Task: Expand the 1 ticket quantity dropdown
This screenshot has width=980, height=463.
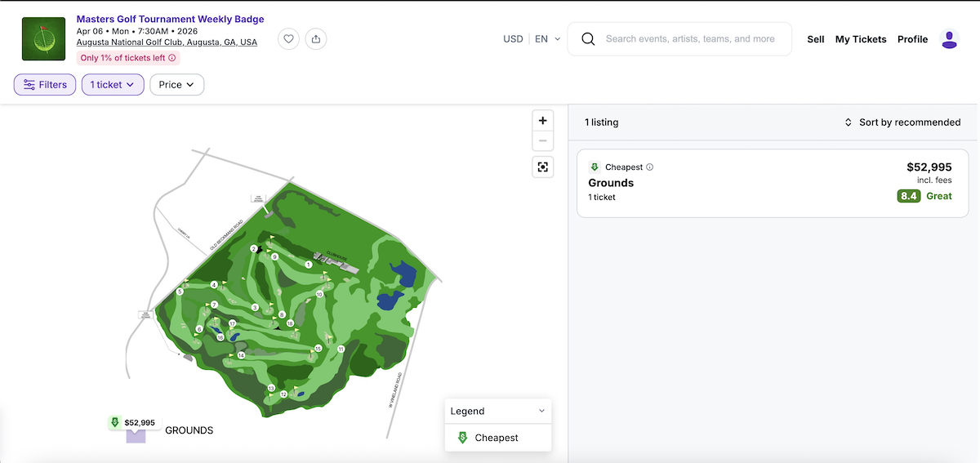Action: [113, 85]
